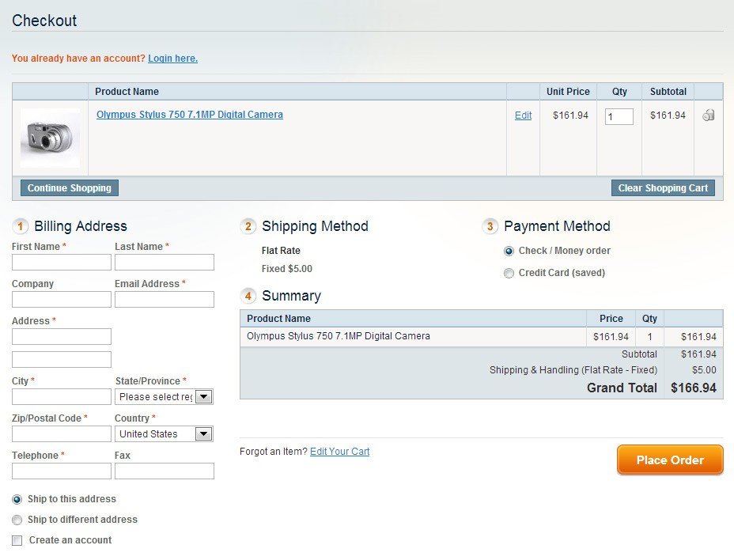The width and height of the screenshot is (734, 560).
Task: Click the camera product thumbnail
Action: (50, 138)
